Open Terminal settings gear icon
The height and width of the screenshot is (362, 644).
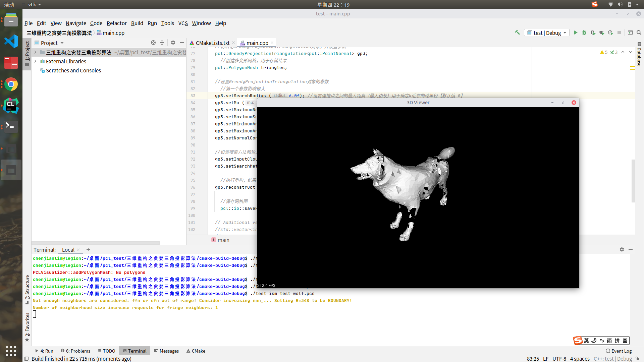coord(622,249)
